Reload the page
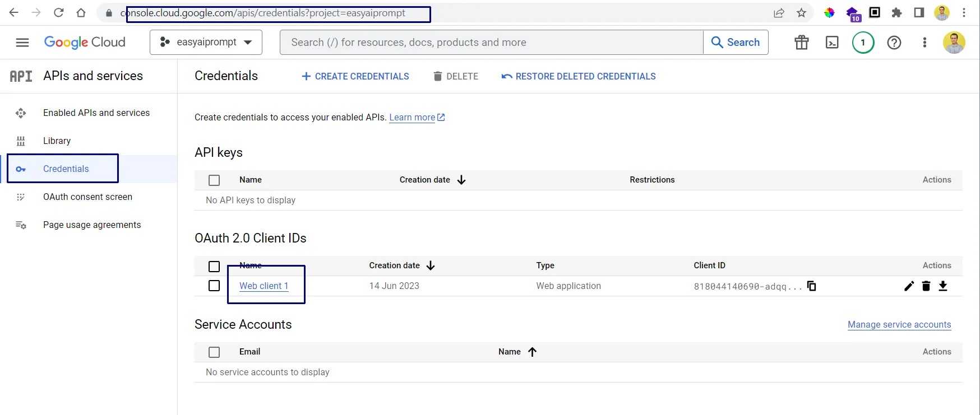 (59, 12)
